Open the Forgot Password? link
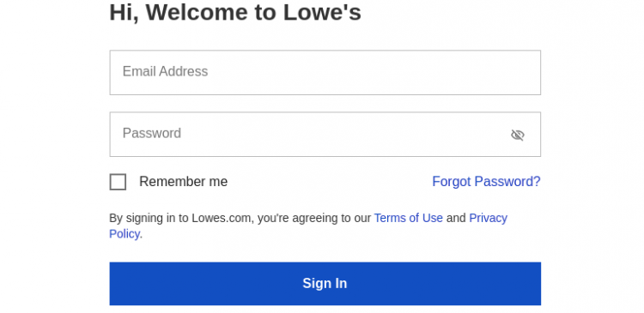The height and width of the screenshot is (313, 644). 486,181
